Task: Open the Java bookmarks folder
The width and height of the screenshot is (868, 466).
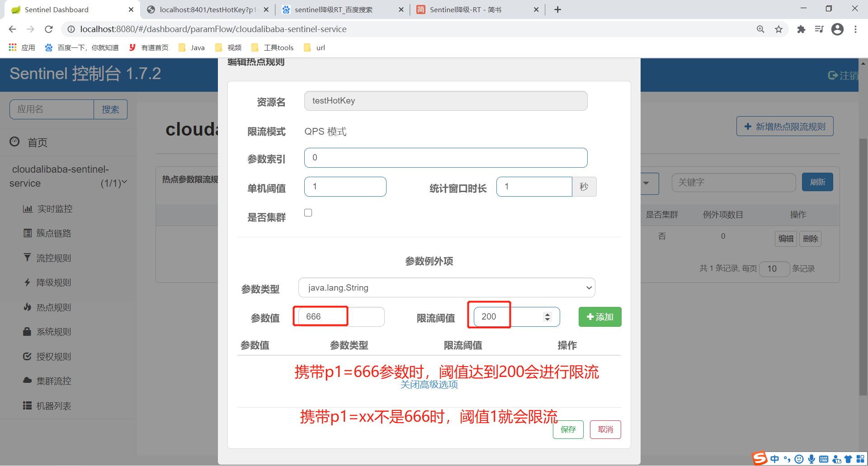Action: [x=192, y=47]
